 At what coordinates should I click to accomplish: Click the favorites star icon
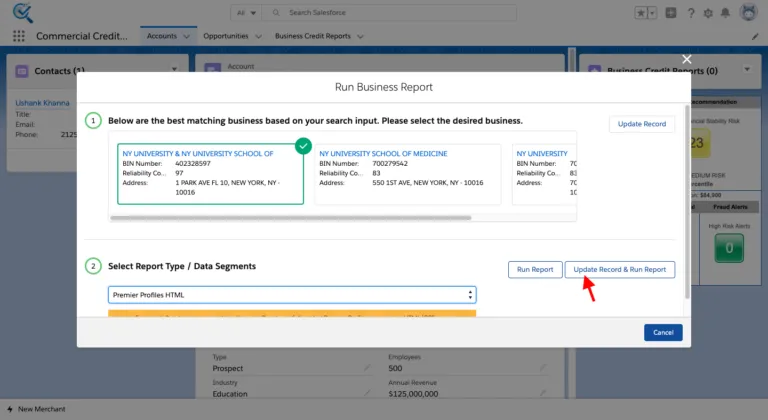coord(641,13)
